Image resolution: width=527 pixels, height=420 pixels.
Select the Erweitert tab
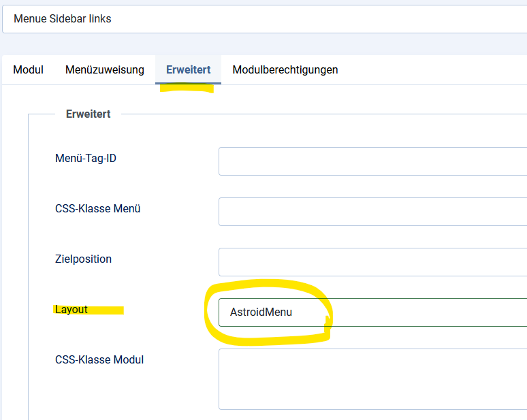(189, 69)
